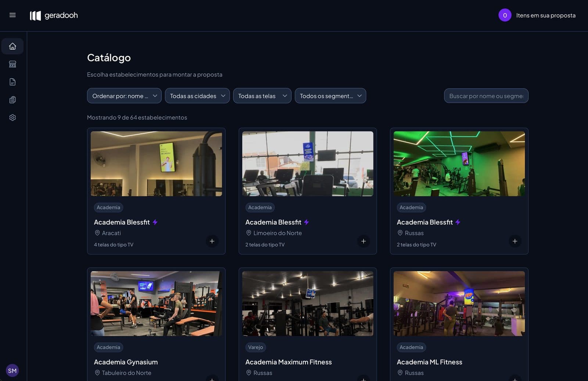The width and height of the screenshot is (588, 381).
Task: Expand the 'Todos os segmentos' filter
Action: coord(330,96)
